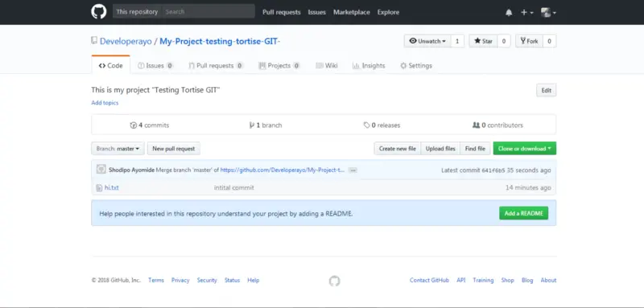Image resolution: width=644 pixels, height=308 pixels.
Task: Click the Upload files button
Action: [x=440, y=149]
